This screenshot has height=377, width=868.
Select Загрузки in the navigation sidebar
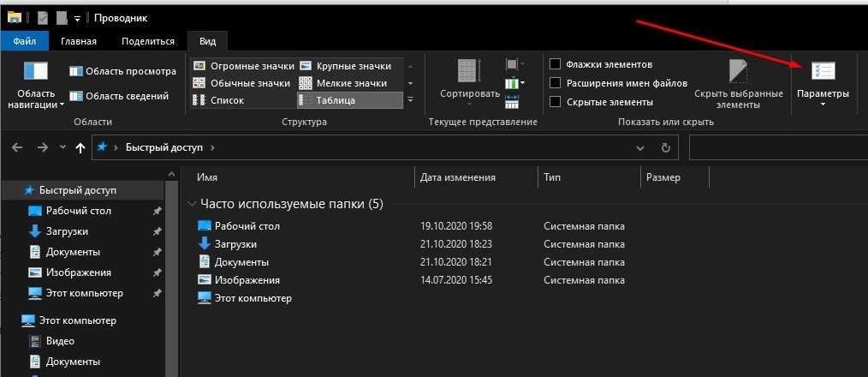67,231
